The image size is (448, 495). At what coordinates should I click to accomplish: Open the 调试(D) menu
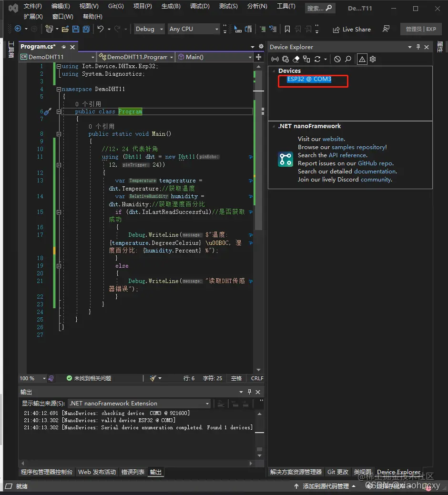(x=200, y=6)
